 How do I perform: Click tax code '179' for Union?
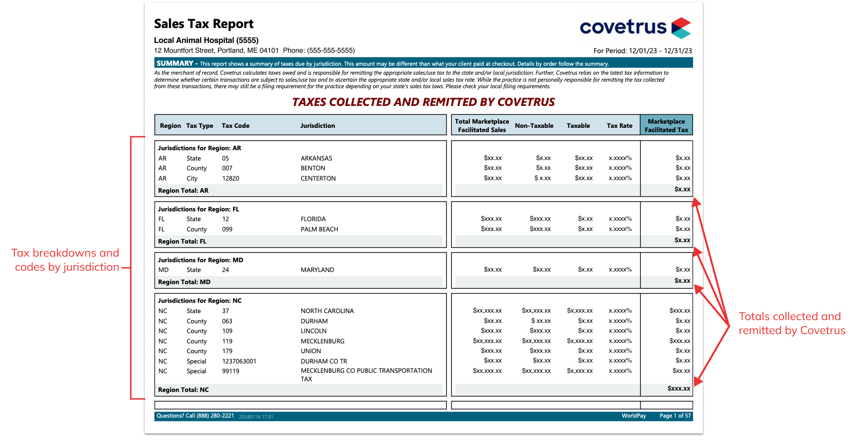[227, 351]
